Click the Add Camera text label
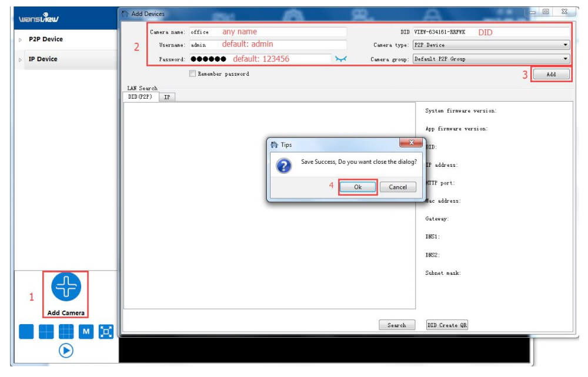Image resolution: width=588 pixels, height=377 pixels. [x=66, y=312]
